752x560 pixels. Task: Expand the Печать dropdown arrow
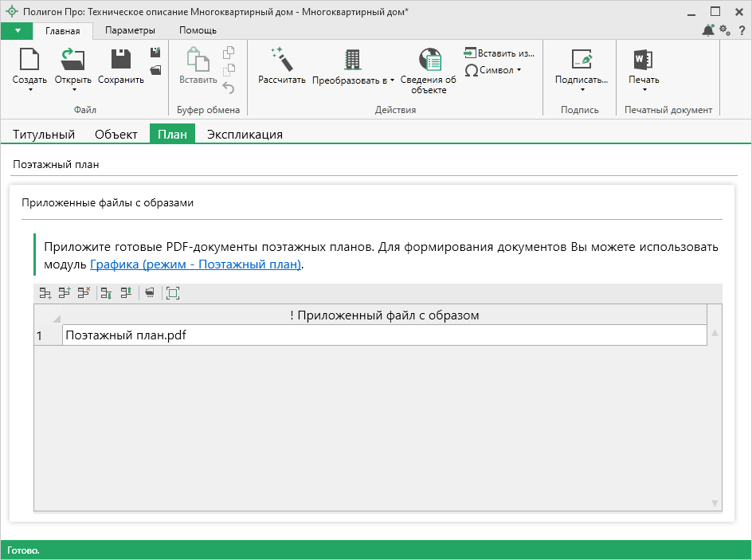click(x=644, y=90)
